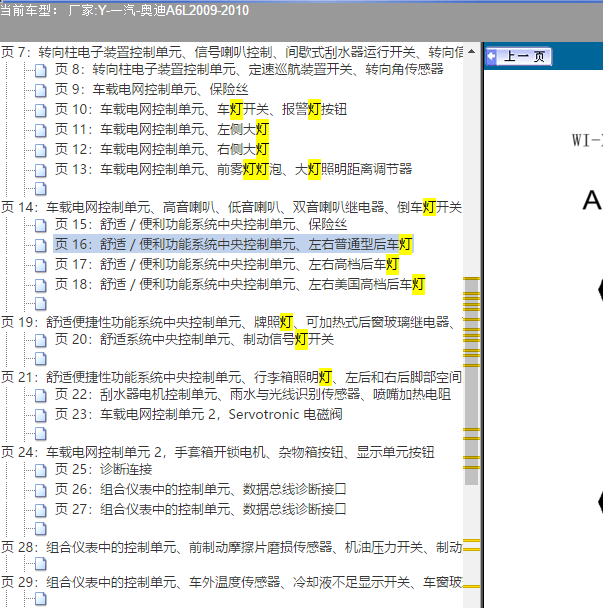
Task: Open 页 22 刮水器电机控制单元
Action: point(252,394)
